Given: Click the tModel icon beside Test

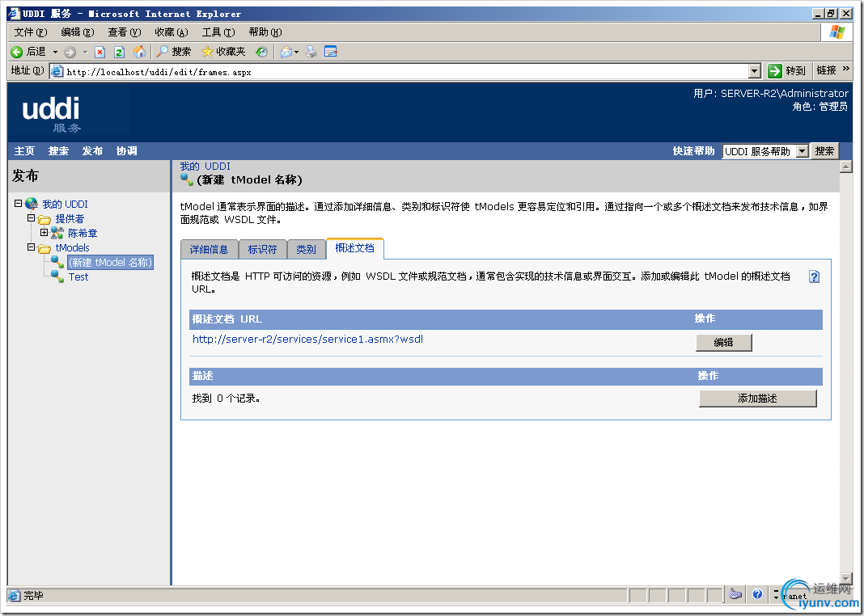Looking at the screenshot, I should click(57, 276).
